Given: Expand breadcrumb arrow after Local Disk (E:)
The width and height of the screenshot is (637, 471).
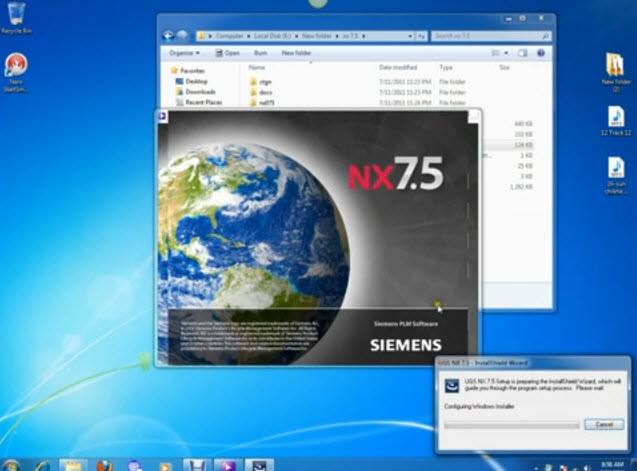Looking at the screenshot, I should coord(296,36).
